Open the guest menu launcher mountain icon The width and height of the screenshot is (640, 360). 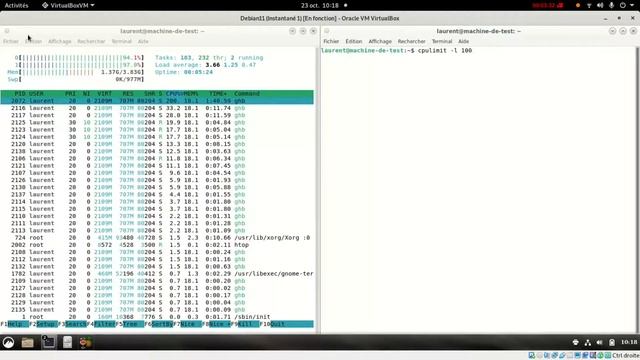8,342
